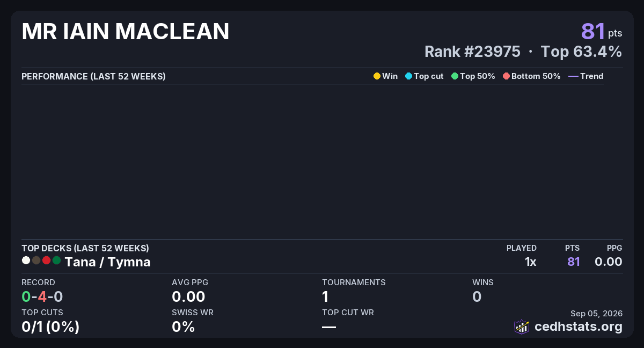
Task: Click the purple Trend line marker
Action: click(573, 76)
